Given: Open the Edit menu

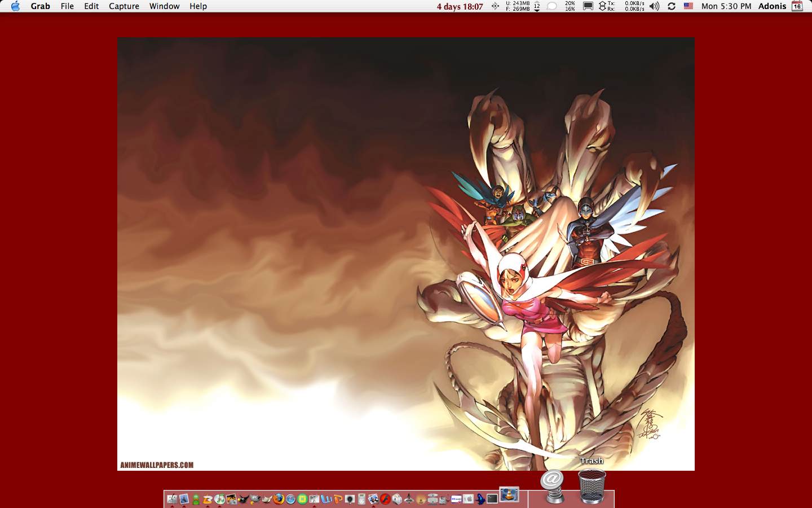Looking at the screenshot, I should coord(91,6).
